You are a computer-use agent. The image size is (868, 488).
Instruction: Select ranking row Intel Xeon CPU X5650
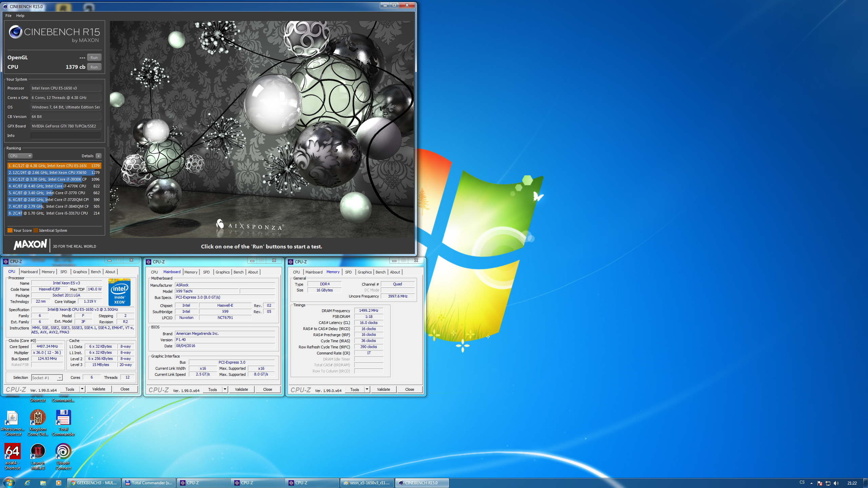tap(54, 172)
